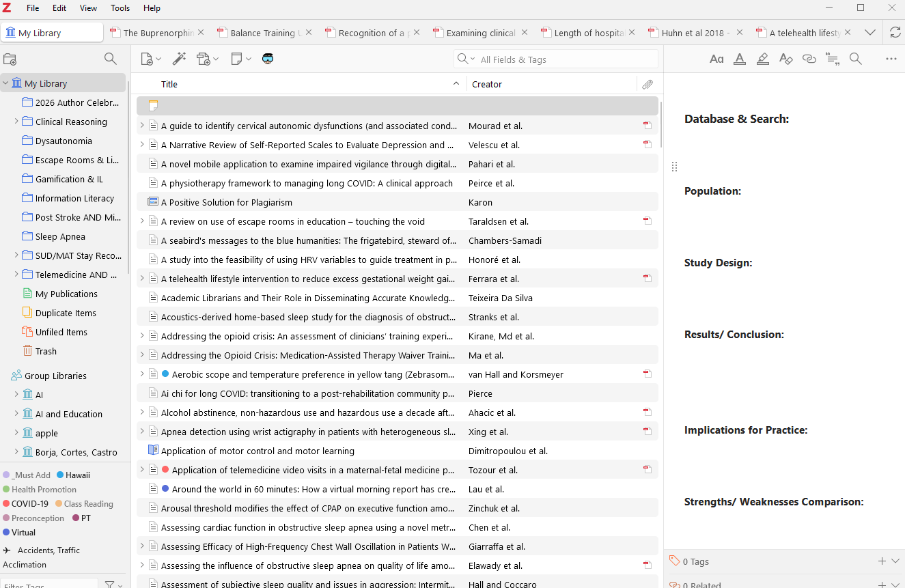
Task: Open the File menu
Action: tap(33, 8)
